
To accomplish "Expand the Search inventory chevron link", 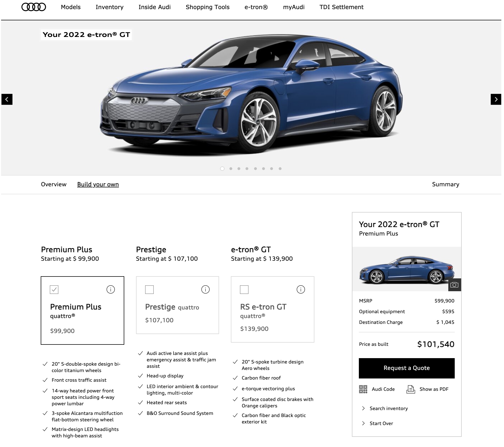I will pyautogui.click(x=363, y=408).
